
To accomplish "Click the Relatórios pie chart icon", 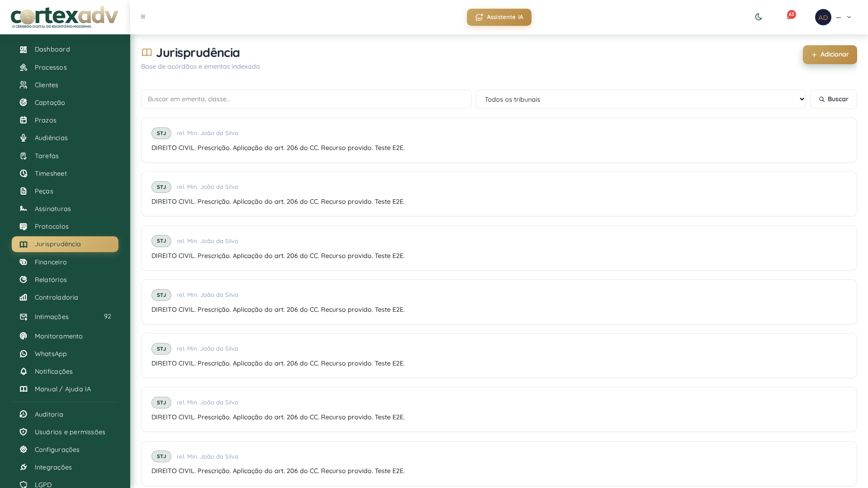I will 24,280.
